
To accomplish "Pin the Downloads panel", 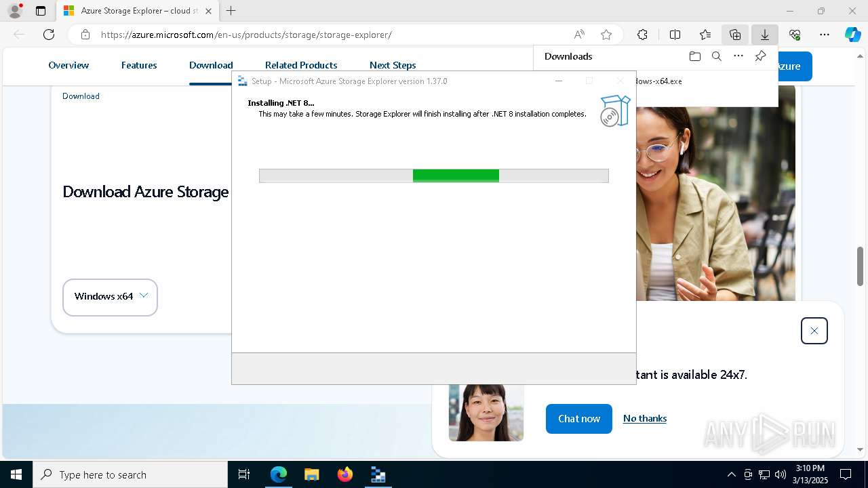I will (x=760, y=56).
